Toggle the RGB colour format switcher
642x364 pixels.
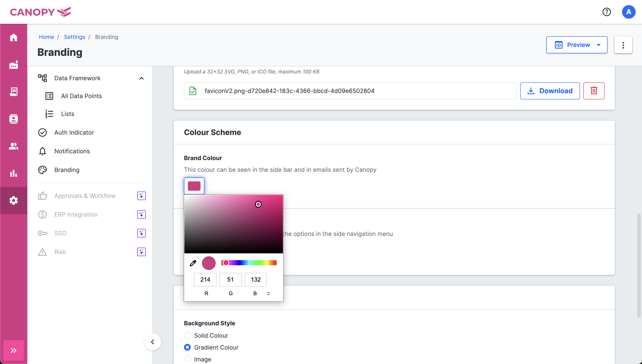tap(268, 293)
